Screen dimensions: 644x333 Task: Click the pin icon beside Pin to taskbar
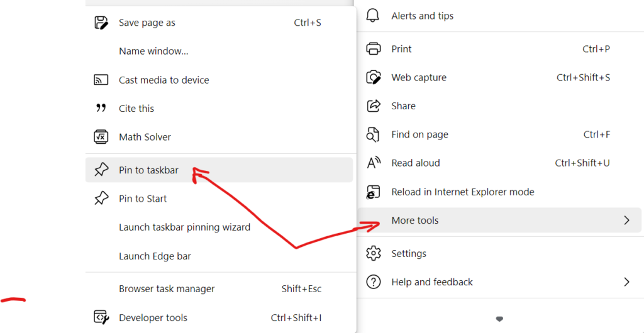(x=101, y=170)
